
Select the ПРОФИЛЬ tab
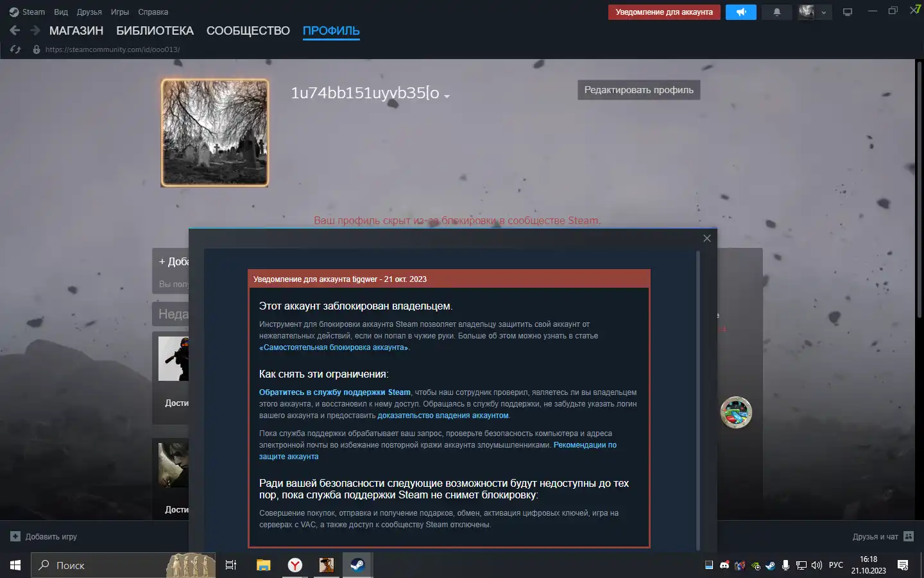331,31
